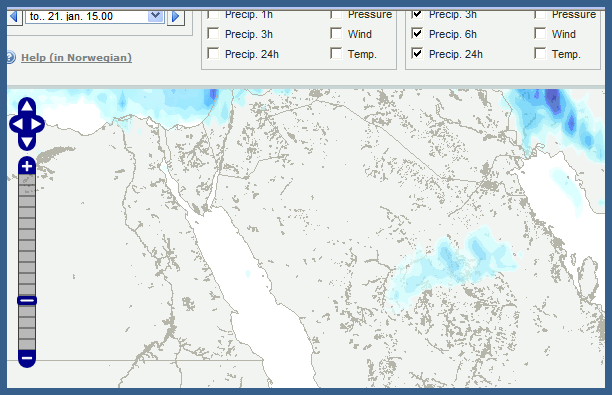Pan the map left with the arrow
612x395 pixels.
point(17,124)
